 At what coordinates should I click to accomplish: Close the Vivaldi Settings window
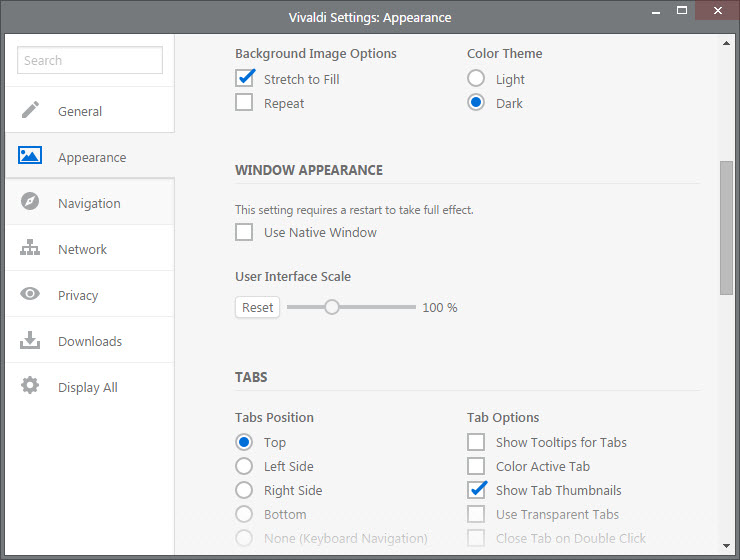[717, 10]
